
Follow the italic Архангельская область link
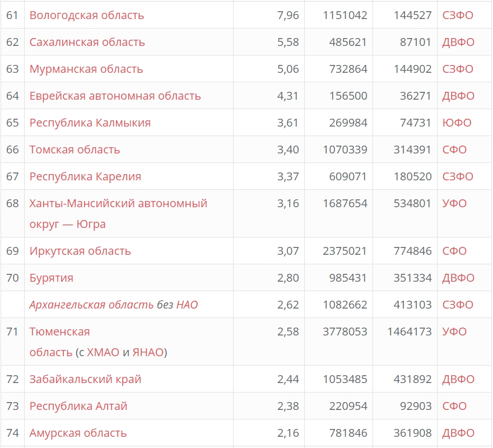point(91,305)
